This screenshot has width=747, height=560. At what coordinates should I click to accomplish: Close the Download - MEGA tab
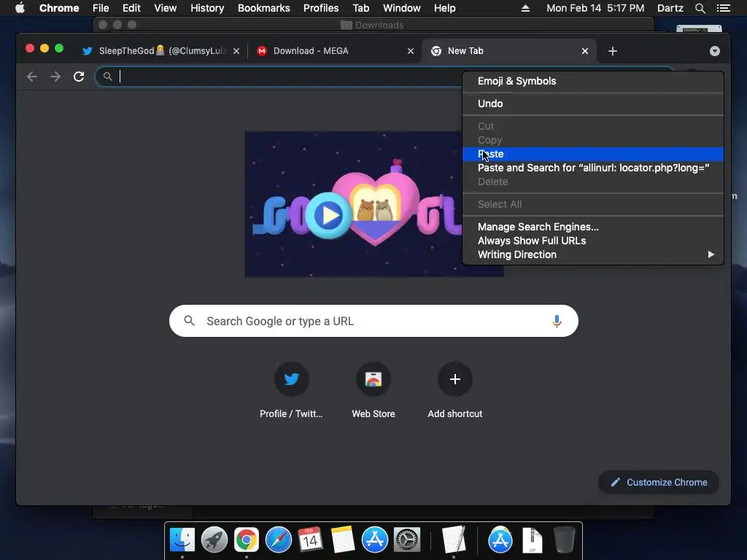click(411, 51)
